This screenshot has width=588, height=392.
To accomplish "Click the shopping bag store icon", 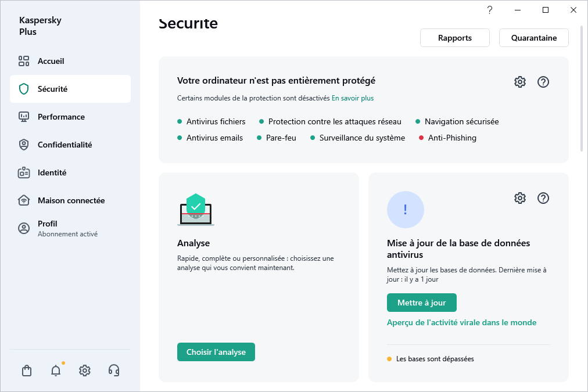I will [x=26, y=370].
